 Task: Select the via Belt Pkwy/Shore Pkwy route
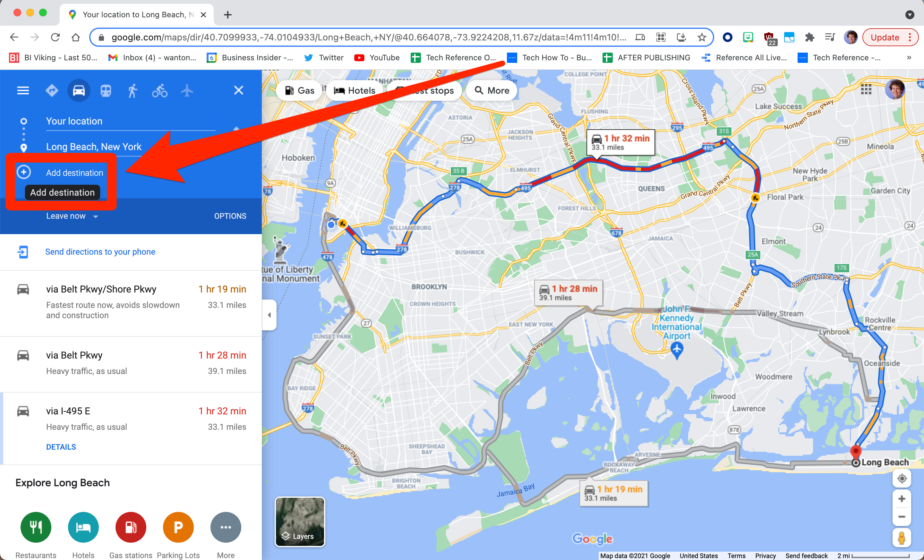(130, 302)
